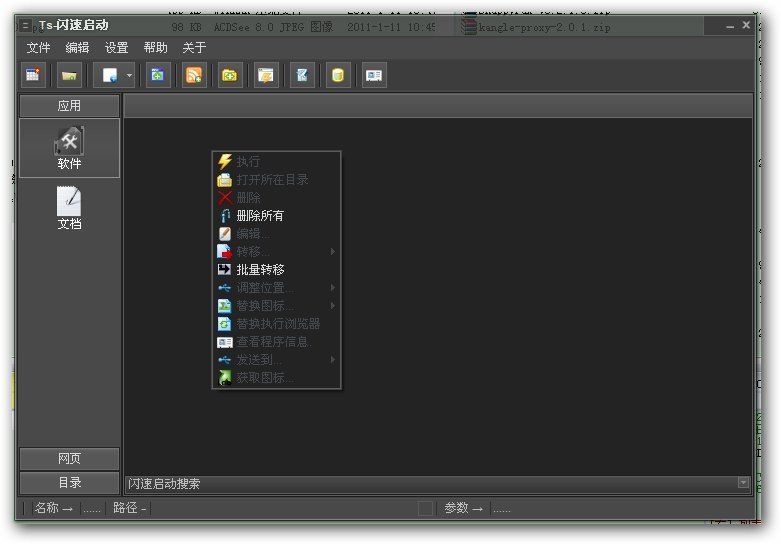The height and width of the screenshot is (544, 781).
Task: Choose 打开所在目录 in context menu
Action: [276, 179]
